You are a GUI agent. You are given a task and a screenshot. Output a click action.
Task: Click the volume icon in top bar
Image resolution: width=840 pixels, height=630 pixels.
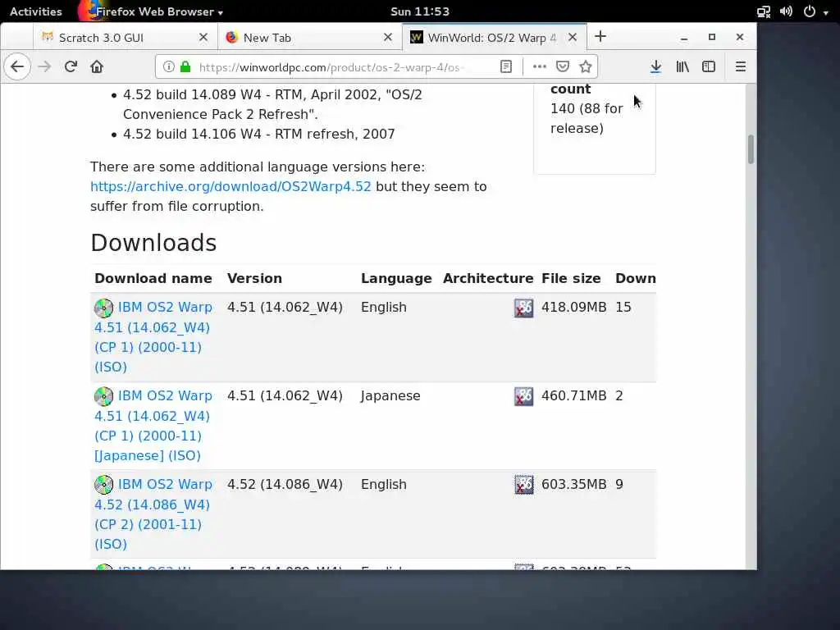786,11
